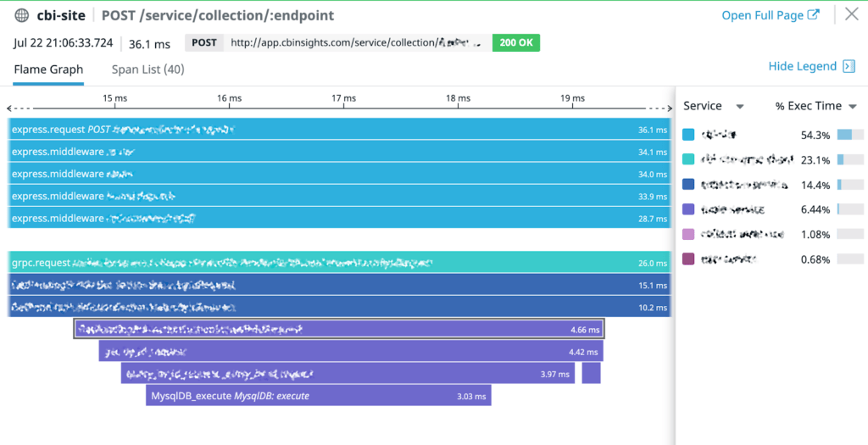
Task: Click the light blue 54.3% service swatch
Action: pyautogui.click(x=688, y=135)
